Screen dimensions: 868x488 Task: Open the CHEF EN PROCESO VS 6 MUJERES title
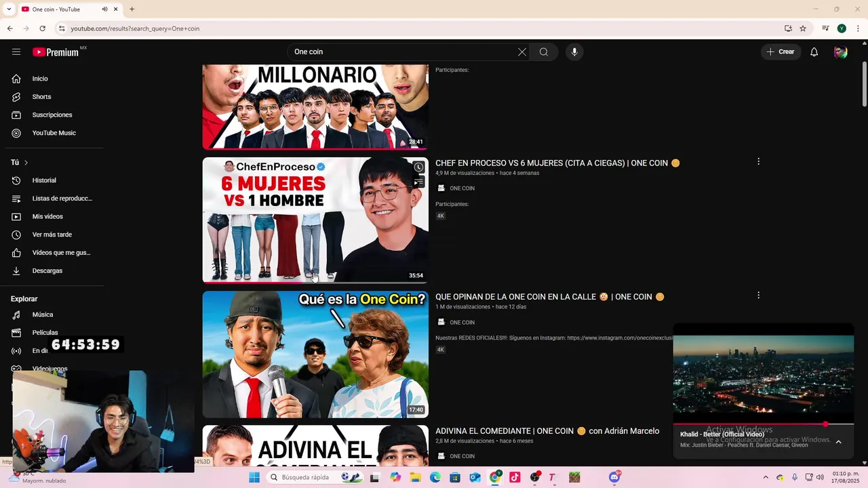[x=557, y=163]
